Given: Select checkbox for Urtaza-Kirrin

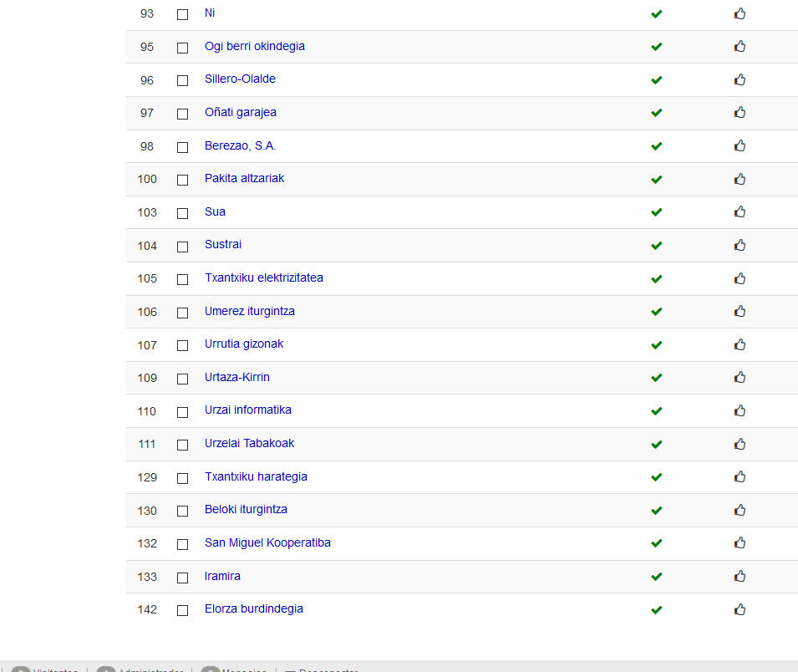Looking at the screenshot, I should pos(183,379).
